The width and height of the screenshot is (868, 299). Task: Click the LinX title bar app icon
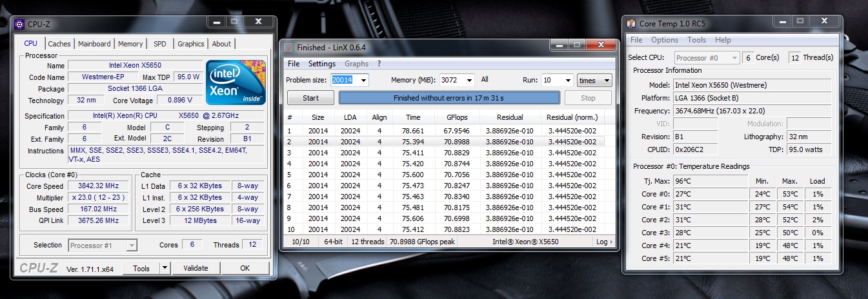coord(288,48)
